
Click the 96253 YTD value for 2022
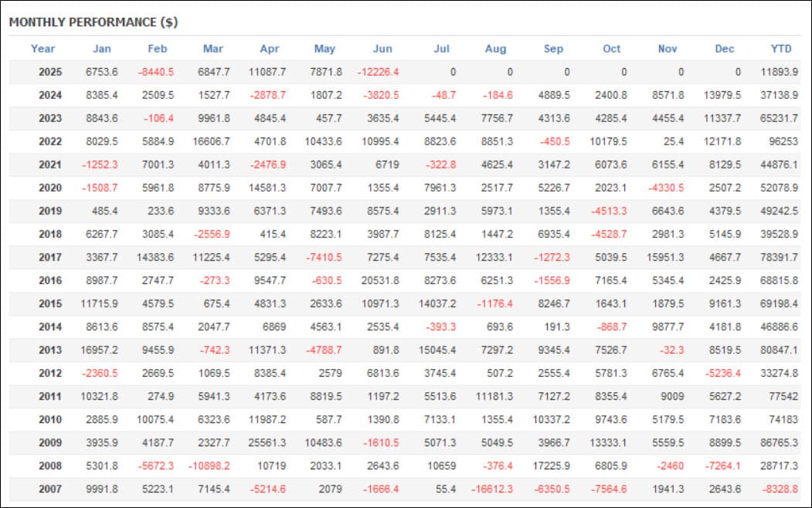pyautogui.click(x=783, y=141)
